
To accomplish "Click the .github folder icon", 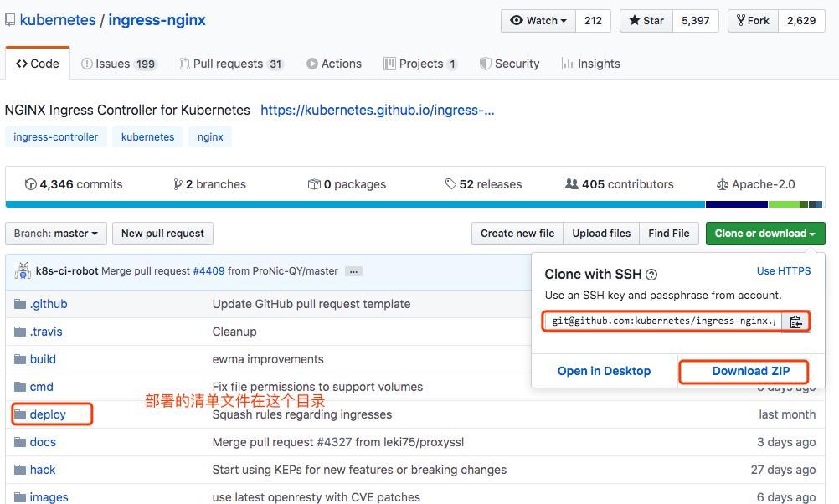I will click(20, 304).
